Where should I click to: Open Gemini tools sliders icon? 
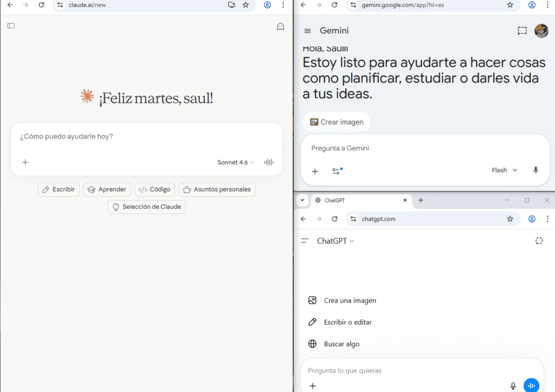pos(337,171)
